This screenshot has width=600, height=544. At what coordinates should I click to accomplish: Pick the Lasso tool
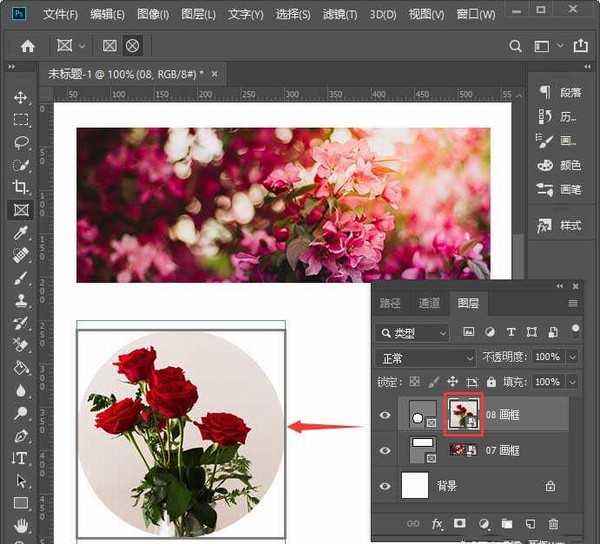tap(20, 142)
